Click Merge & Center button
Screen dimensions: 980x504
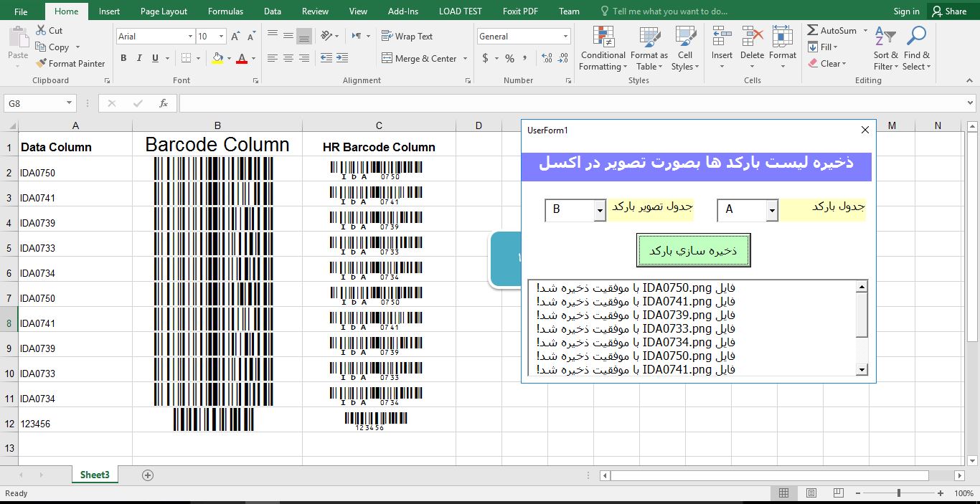pyautogui.click(x=419, y=58)
